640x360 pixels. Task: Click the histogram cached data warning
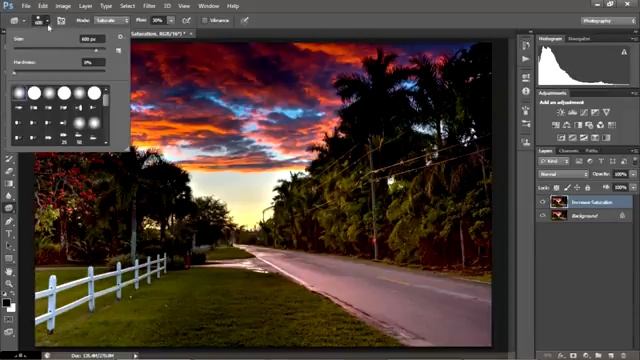pos(624,52)
